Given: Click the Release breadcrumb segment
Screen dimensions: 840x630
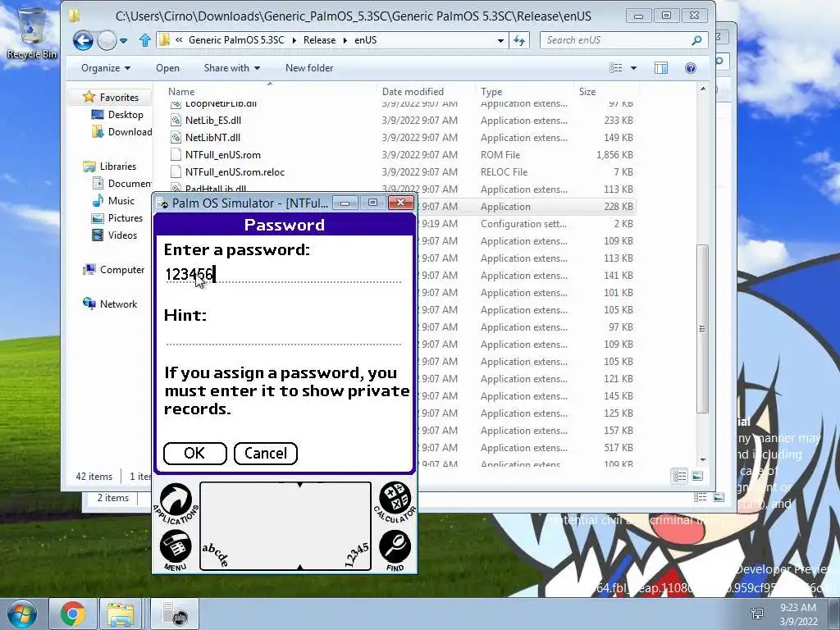Looking at the screenshot, I should 319,40.
